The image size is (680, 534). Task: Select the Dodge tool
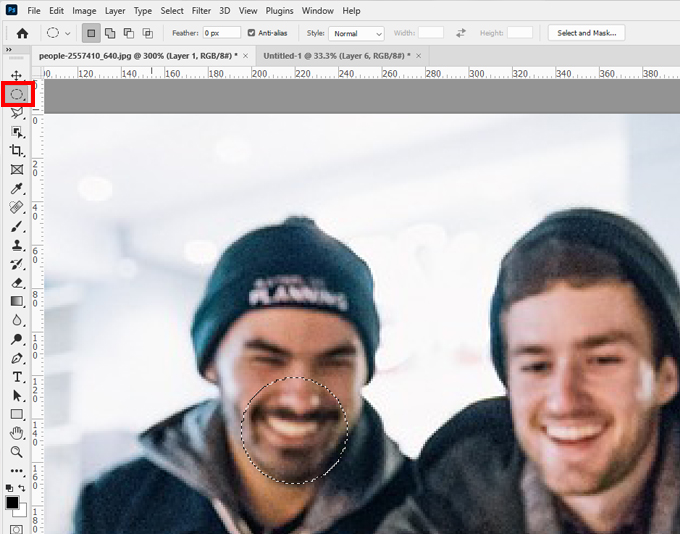pos(17,339)
